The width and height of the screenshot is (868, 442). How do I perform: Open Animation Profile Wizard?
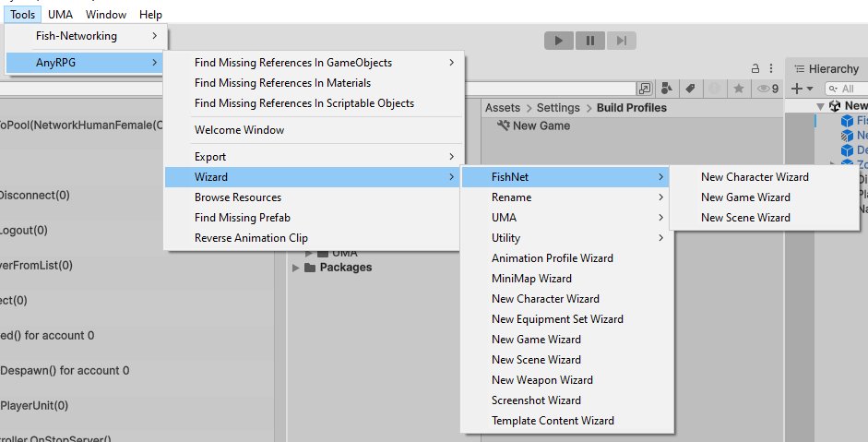click(567, 258)
